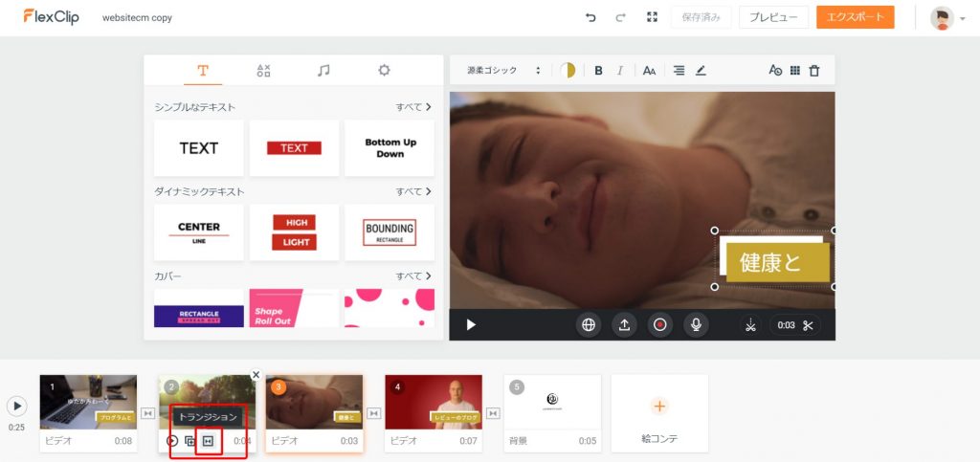
Task: Open the gold text color swatch
Action: coord(568,70)
